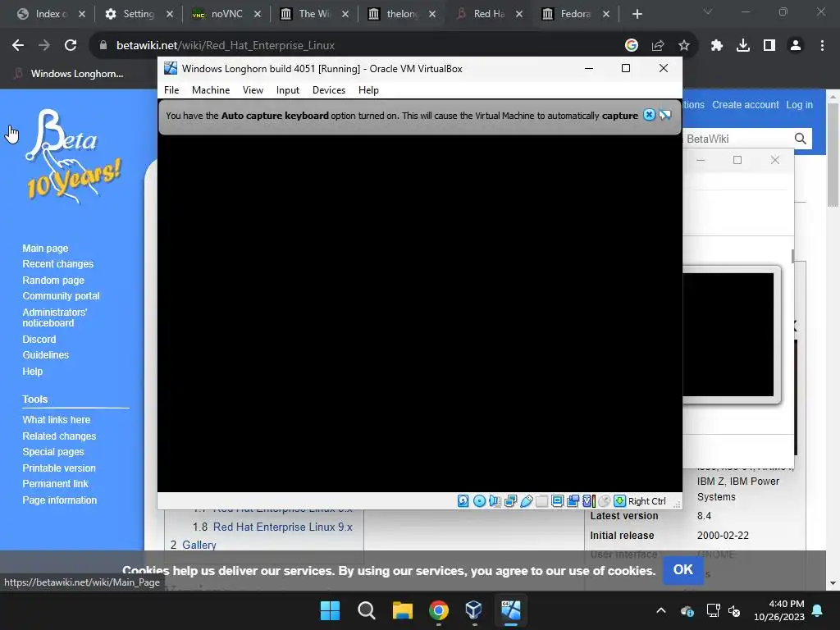The image size is (840, 630).
Task: Jump to Red Hat Enterprise Linux 9.x section
Action: pyautogui.click(x=282, y=527)
